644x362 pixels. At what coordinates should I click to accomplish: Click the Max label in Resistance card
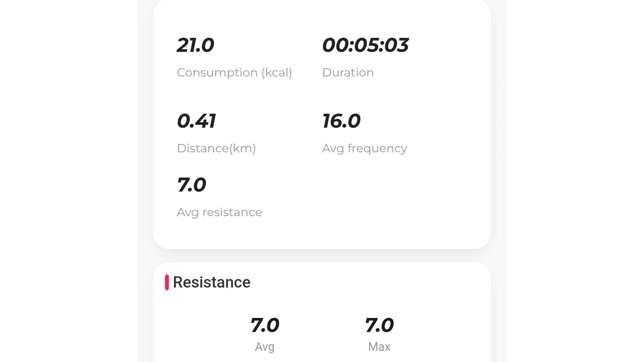coord(379,347)
